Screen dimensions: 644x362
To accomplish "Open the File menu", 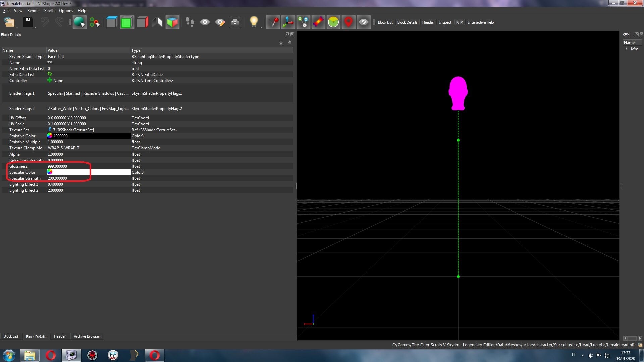I will 6,11.
